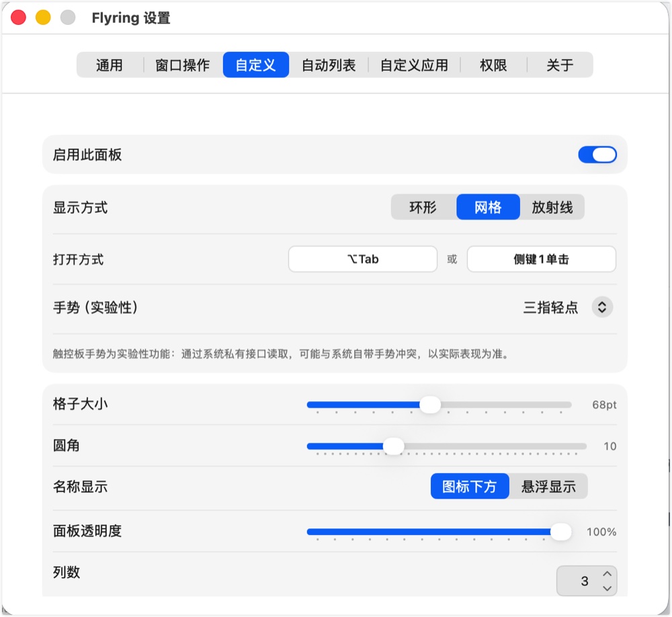Viewport: 672px width, 617px height.
Task: Decrease 列数 with the down stepper arrow
Action: click(x=607, y=588)
